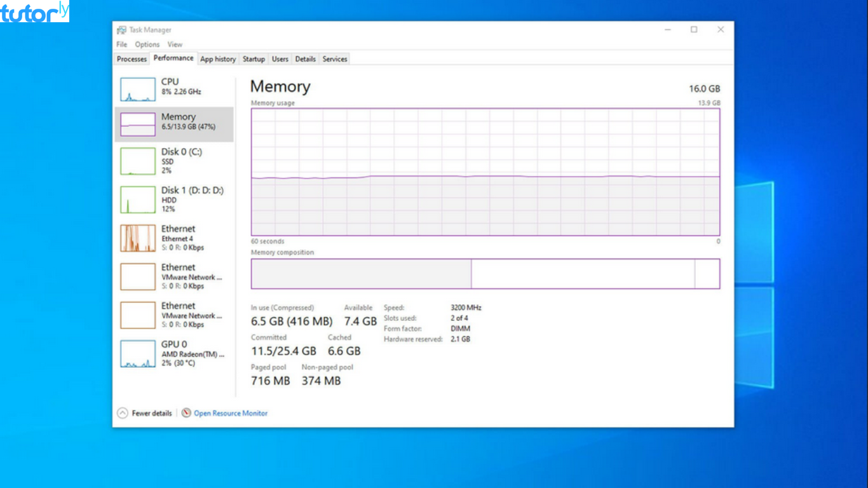Click the Resource Monitor icon
The height and width of the screenshot is (488, 868).
tap(186, 413)
